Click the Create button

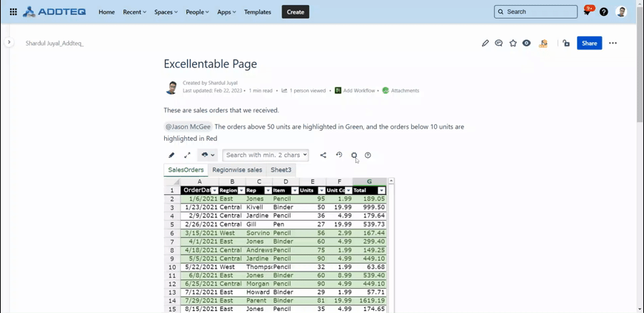coord(296,12)
